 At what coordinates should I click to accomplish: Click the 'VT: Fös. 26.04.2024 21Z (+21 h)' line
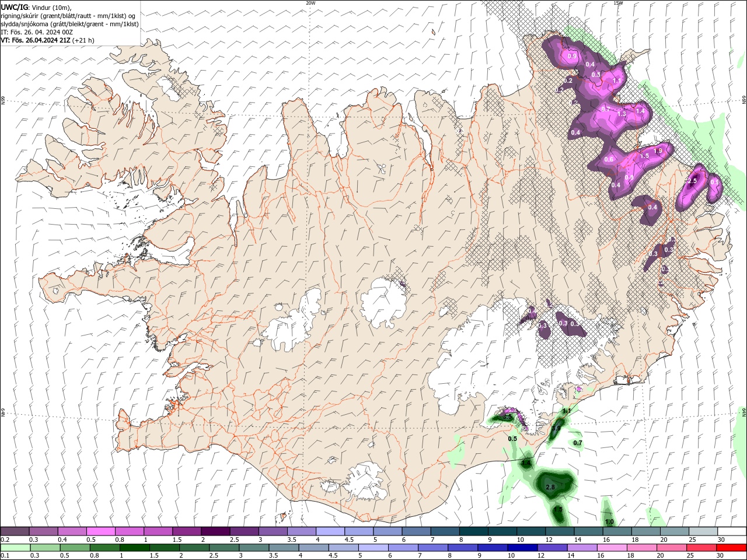pos(47,40)
